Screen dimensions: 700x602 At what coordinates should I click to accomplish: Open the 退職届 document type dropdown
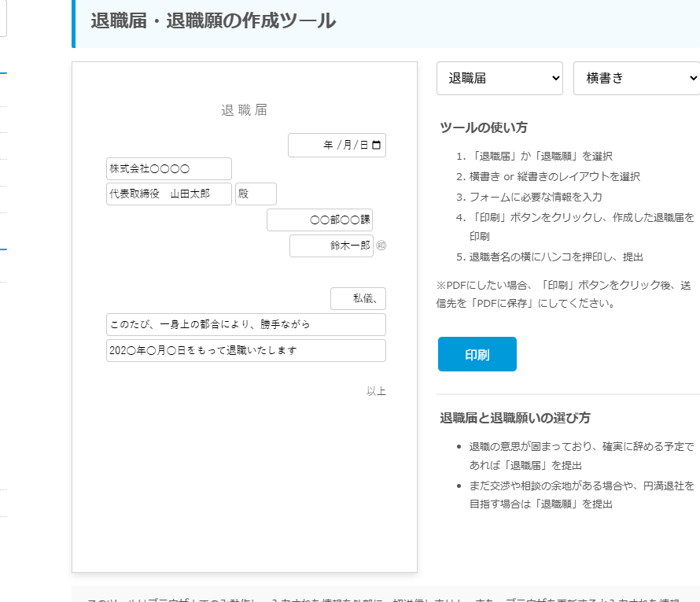click(x=499, y=78)
